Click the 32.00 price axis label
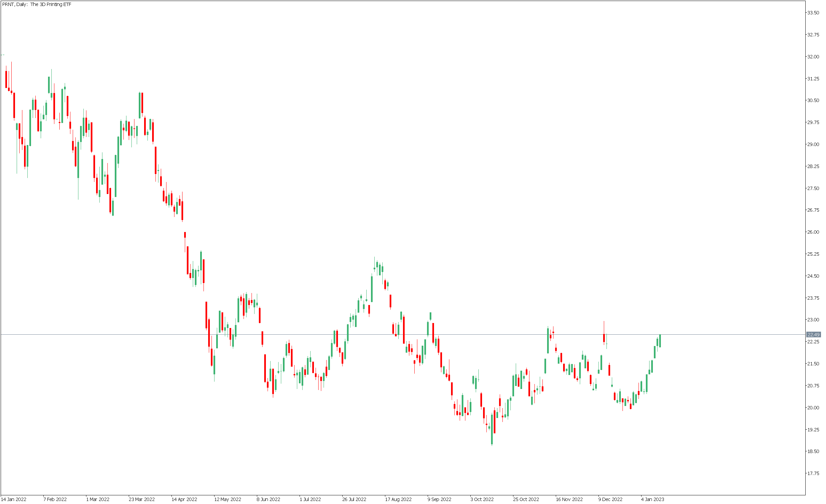Image resolution: width=826 pixels, height=504 pixels. (813, 57)
